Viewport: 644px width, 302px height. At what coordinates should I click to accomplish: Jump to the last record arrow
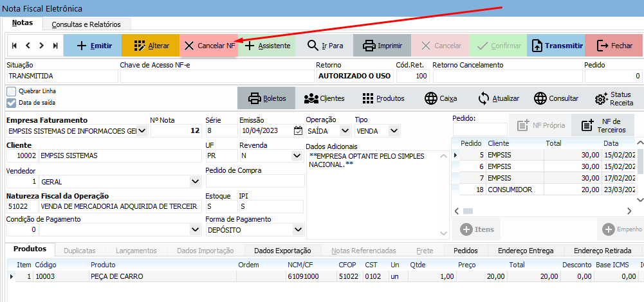point(55,46)
